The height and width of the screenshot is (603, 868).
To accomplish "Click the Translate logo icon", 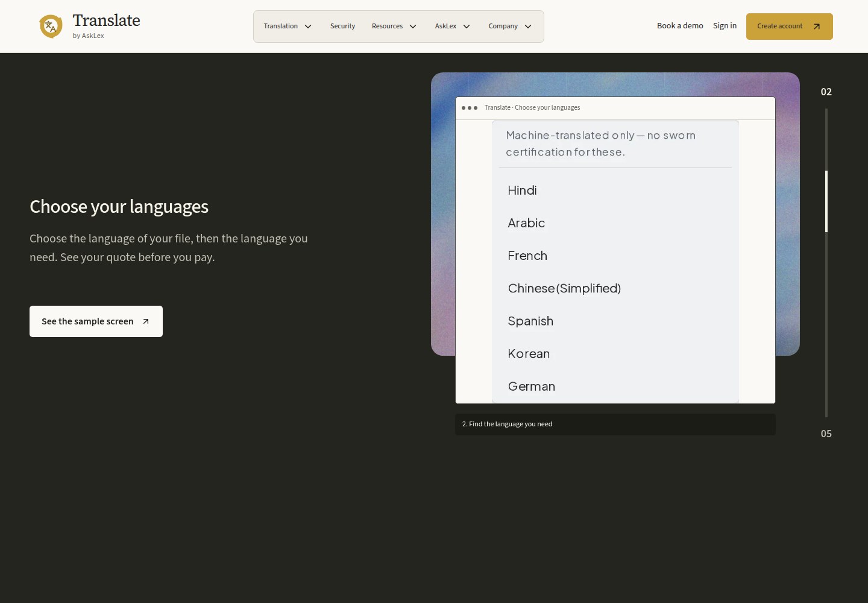I will click(x=51, y=27).
